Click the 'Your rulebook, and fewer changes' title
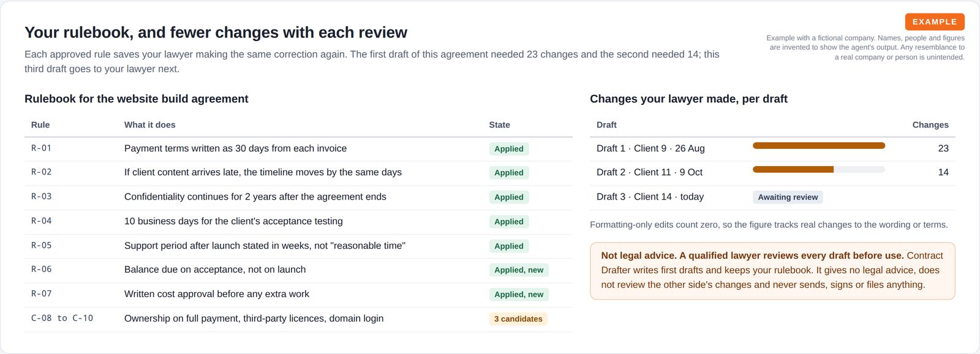Viewport: 980px width, 354px height. click(216, 32)
